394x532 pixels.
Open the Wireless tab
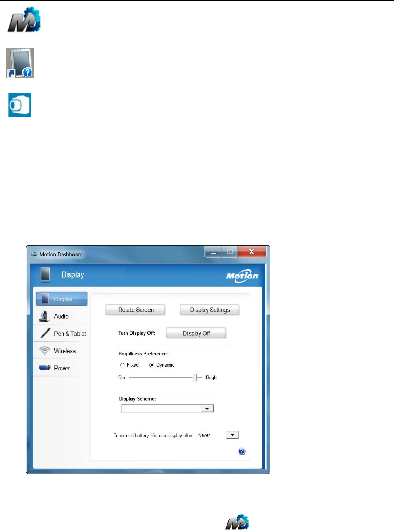coord(61,351)
